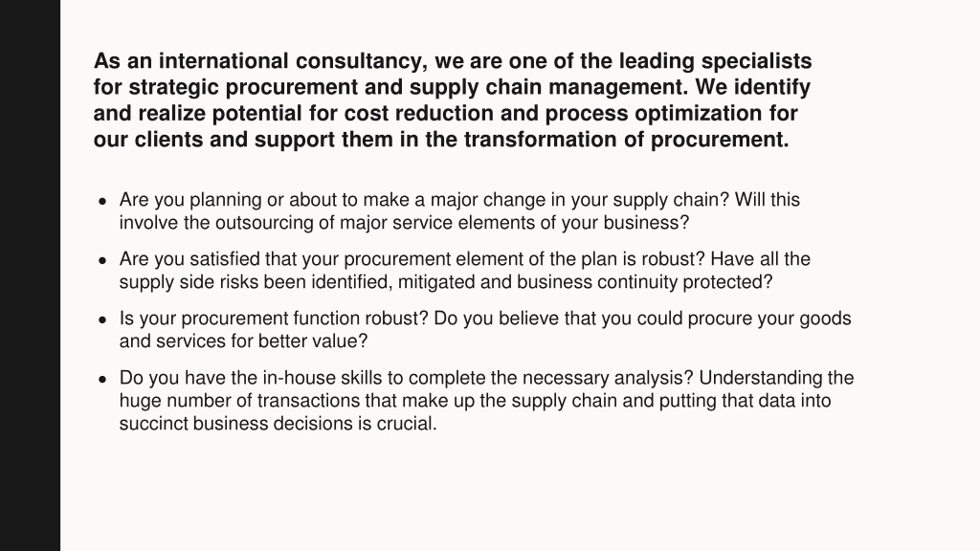The height and width of the screenshot is (551, 980).
Task: Click the bullet marker before "Are you satisfied"
Action: 102,260
